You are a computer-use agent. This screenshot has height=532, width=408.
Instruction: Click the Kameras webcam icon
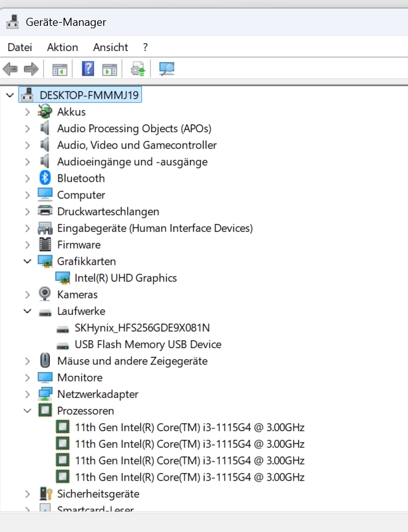click(45, 294)
